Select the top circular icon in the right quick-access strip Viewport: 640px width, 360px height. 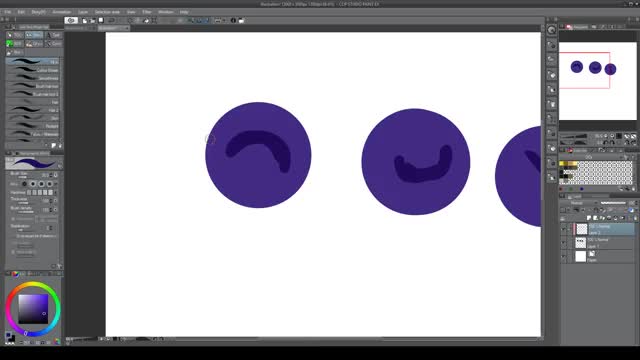pos(551,30)
